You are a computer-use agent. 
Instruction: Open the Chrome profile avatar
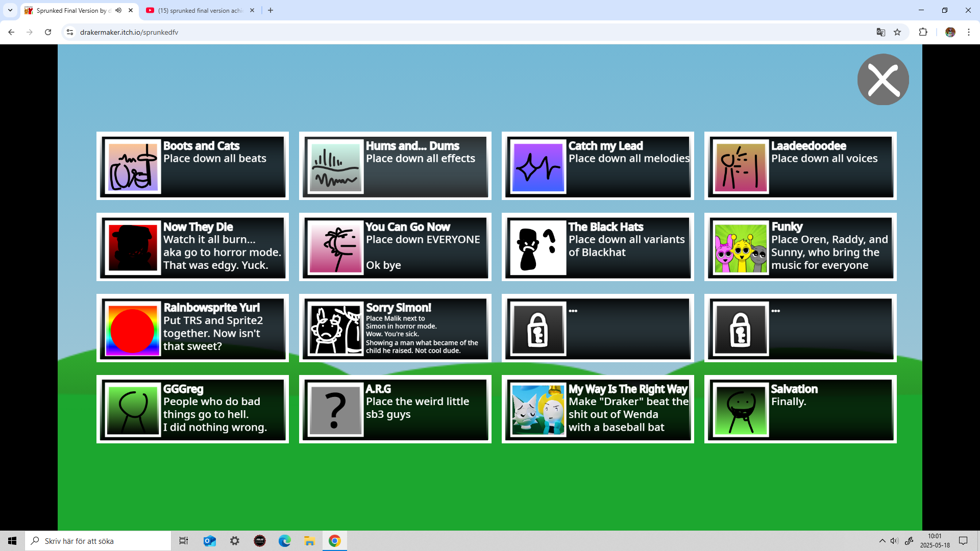pos(950,32)
